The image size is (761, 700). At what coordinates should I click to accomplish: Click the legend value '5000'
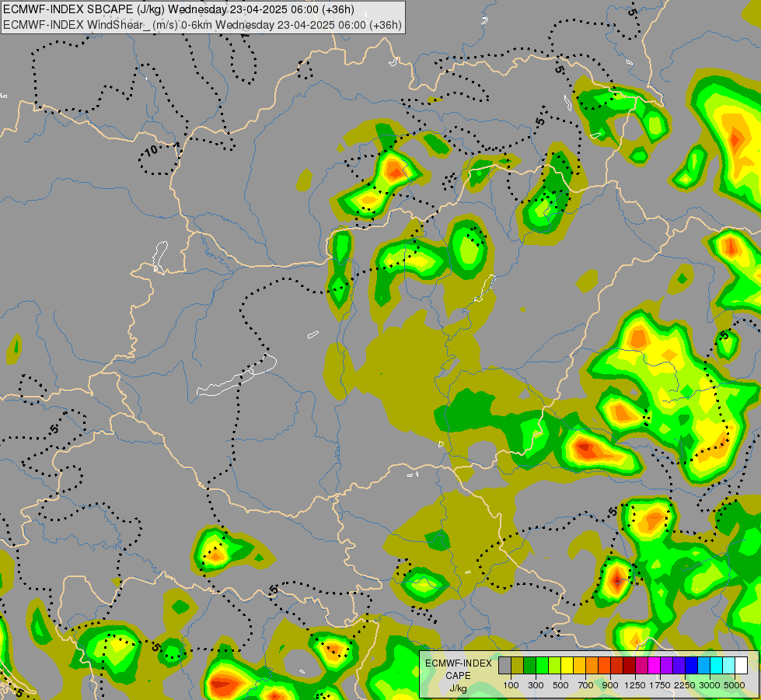tap(735, 685)
